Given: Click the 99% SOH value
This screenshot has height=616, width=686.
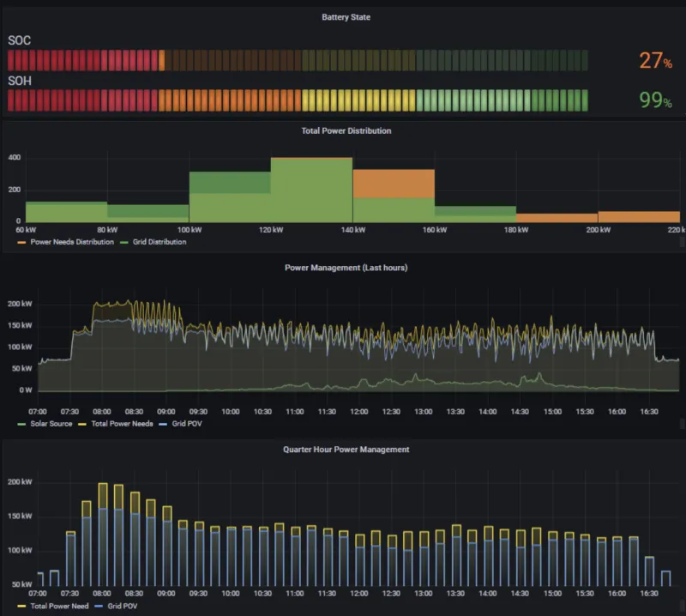Looking at the screenshot, I should coord(655,100).
